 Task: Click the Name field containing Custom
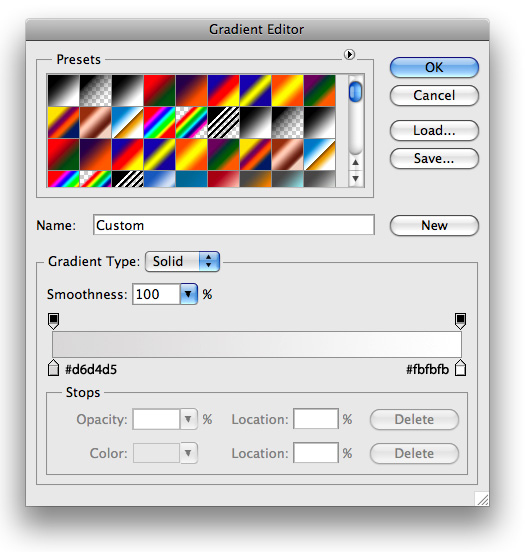[x=233, y=225]
